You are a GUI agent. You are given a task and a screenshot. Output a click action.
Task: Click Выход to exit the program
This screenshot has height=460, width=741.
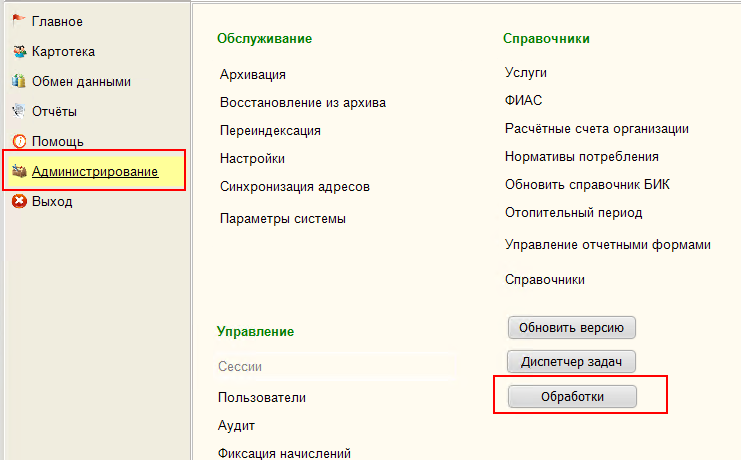(52, 202)
